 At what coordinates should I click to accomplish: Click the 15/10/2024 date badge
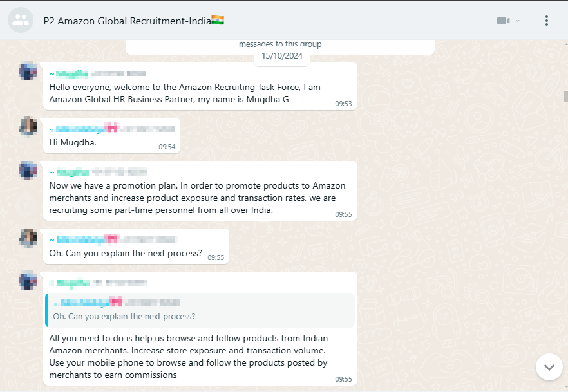tap(282, 56)
